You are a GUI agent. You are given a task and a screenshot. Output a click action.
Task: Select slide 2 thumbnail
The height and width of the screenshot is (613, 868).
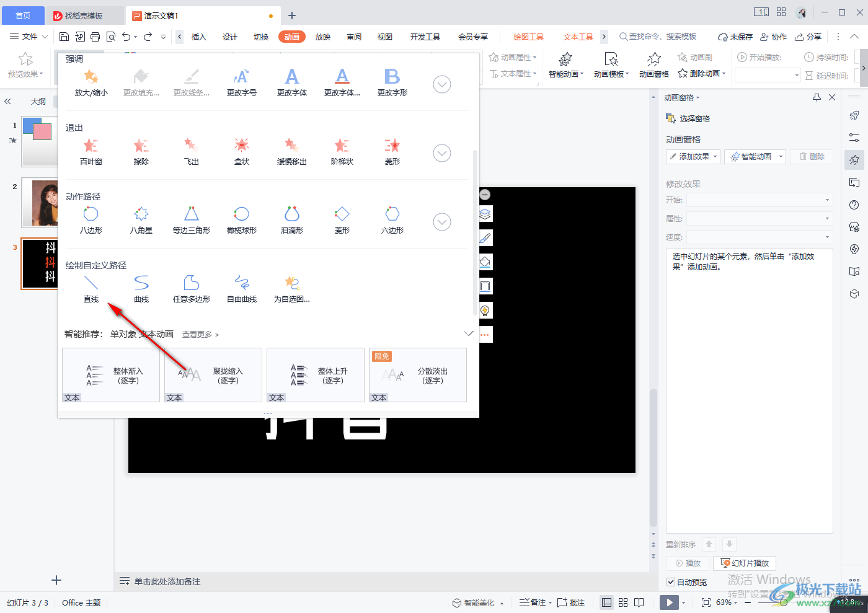[40, 203]
